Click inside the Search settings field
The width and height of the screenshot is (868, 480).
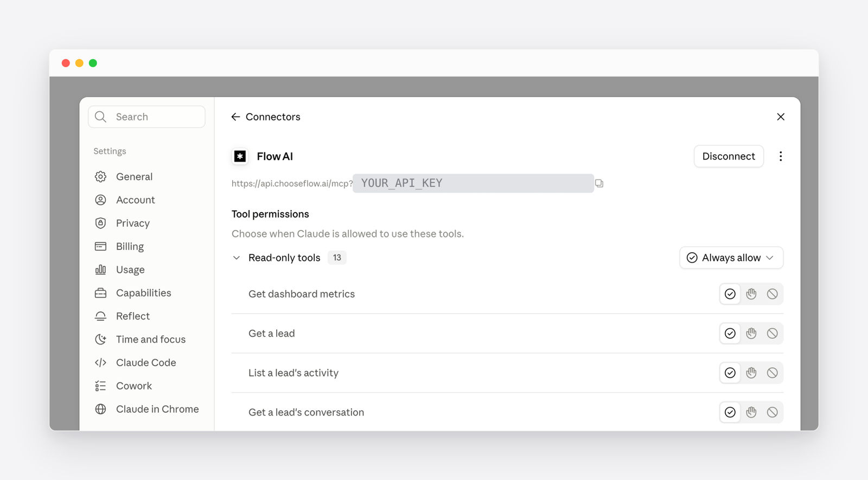(146, 117)
